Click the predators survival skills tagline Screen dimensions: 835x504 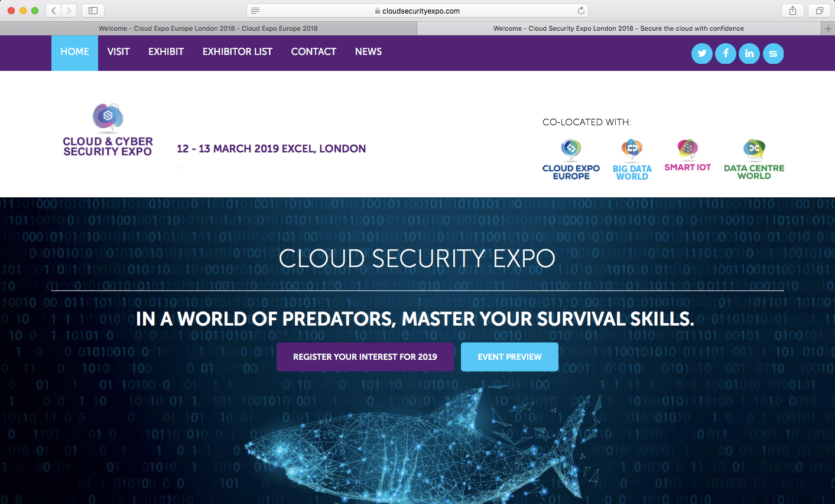pos(415,319)
